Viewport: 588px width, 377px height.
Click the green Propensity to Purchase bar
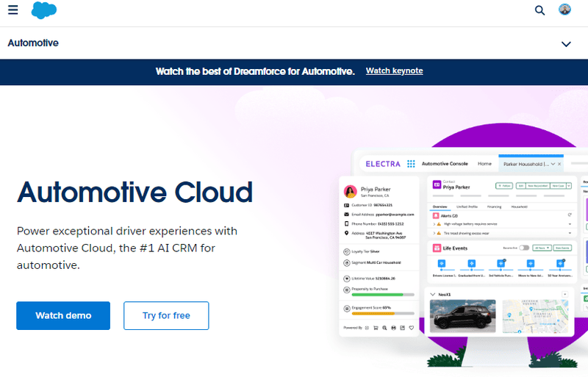[377, 295]
